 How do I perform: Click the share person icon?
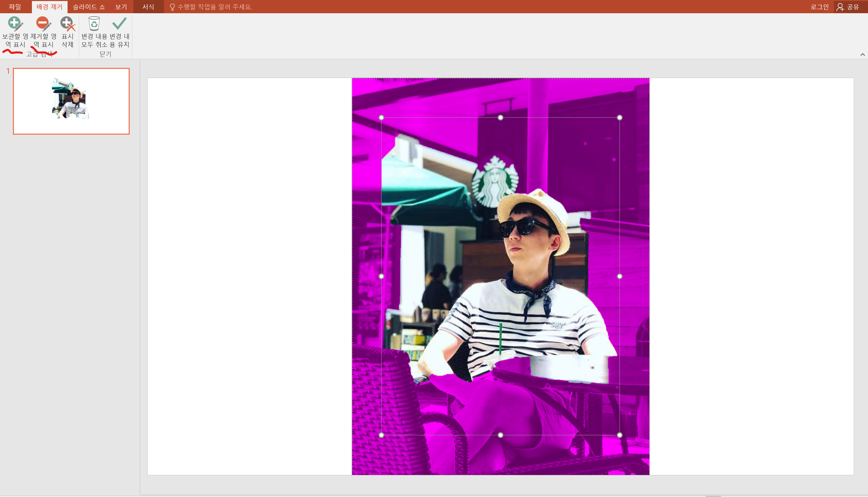pos(841,7)
